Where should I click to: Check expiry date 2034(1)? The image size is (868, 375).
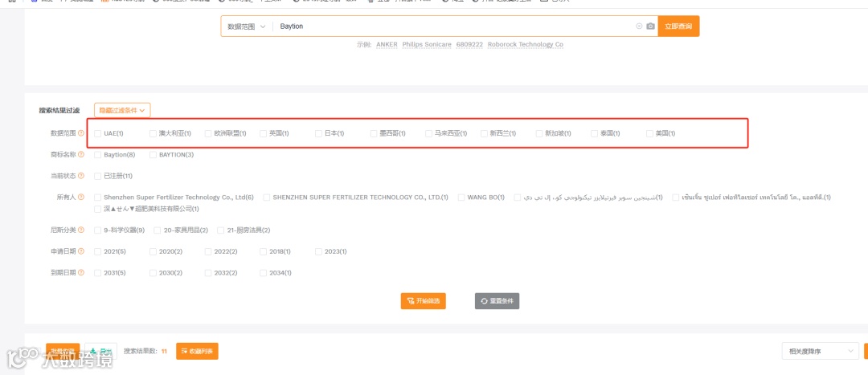(264, 273)
